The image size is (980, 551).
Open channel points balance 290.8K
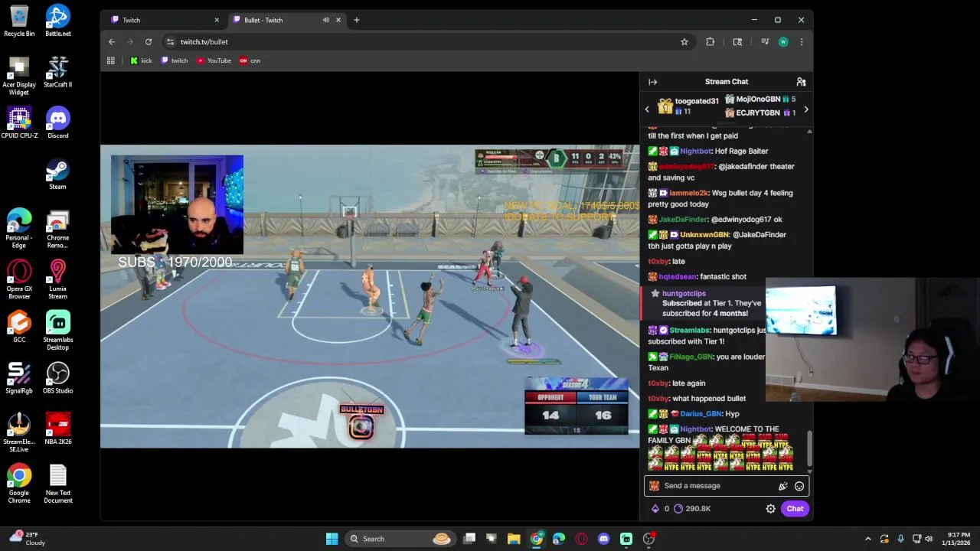692,509
